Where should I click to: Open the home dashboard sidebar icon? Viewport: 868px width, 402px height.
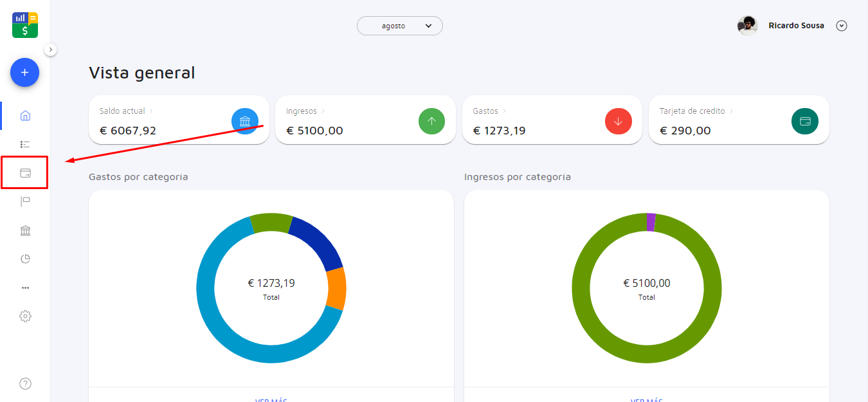(x=25, y=116)
